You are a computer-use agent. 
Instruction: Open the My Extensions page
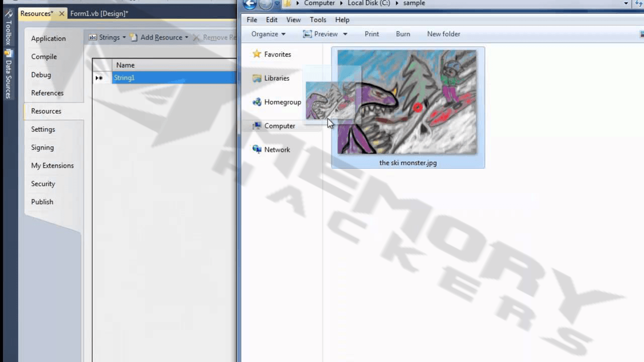(x=52, y=165)
